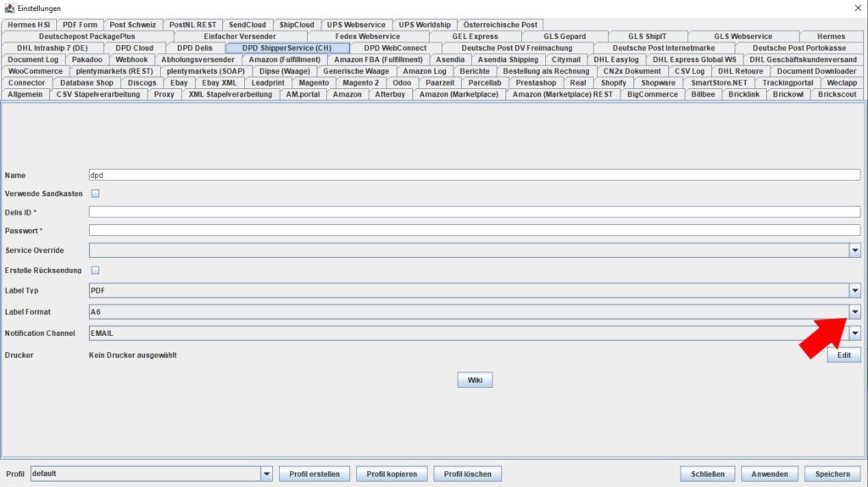Screen dimensions: 868x487
Task: Click Profil erstellen button
Action: pos(314,473)
